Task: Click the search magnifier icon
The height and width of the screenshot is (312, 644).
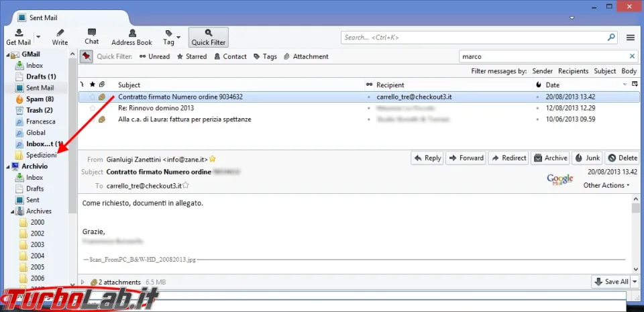Action: pos(612,38)
